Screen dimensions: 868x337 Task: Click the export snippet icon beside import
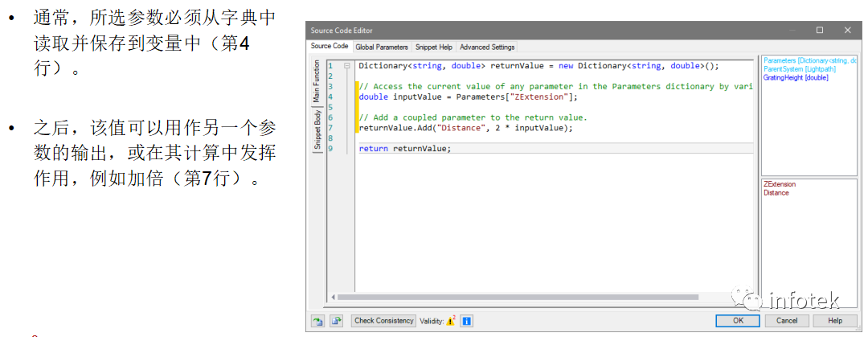pos(337,320)
